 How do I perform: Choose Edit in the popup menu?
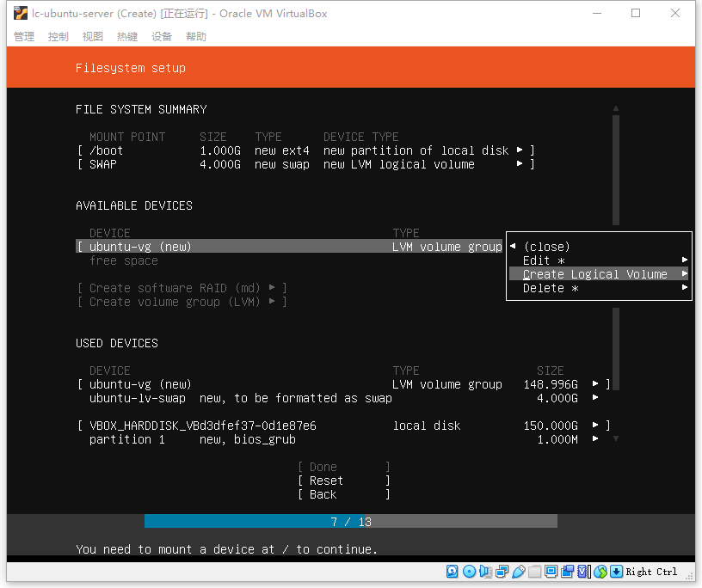[x=599, y=260]
